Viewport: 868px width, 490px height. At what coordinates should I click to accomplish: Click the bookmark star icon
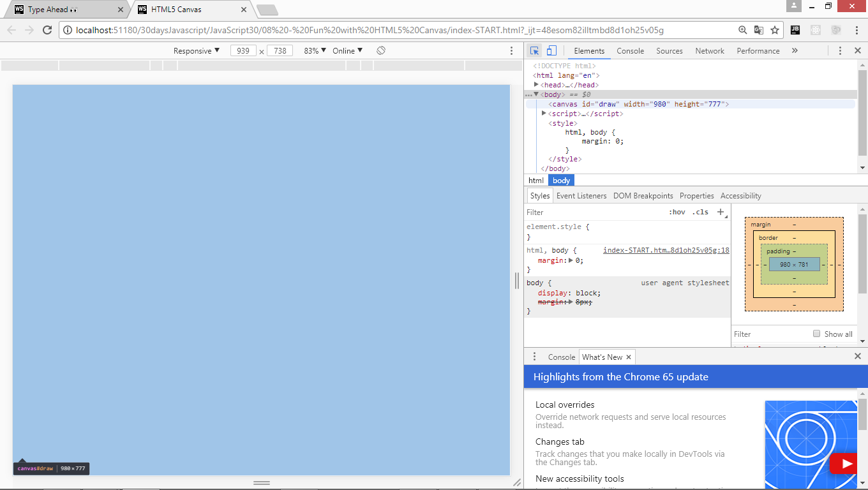774,30
